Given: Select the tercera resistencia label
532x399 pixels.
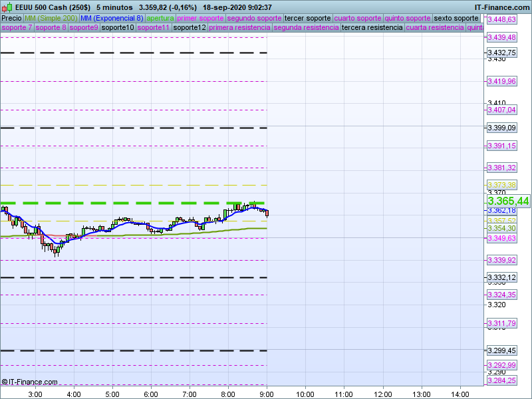Looking at the screenshot, I should pyautogui.click(x=372, y=28).
